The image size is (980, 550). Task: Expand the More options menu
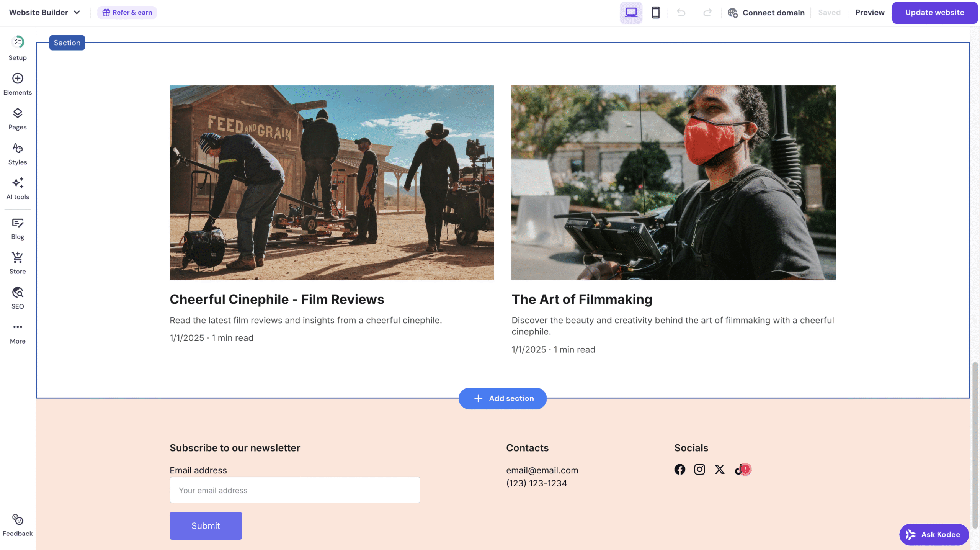[18, 333]
